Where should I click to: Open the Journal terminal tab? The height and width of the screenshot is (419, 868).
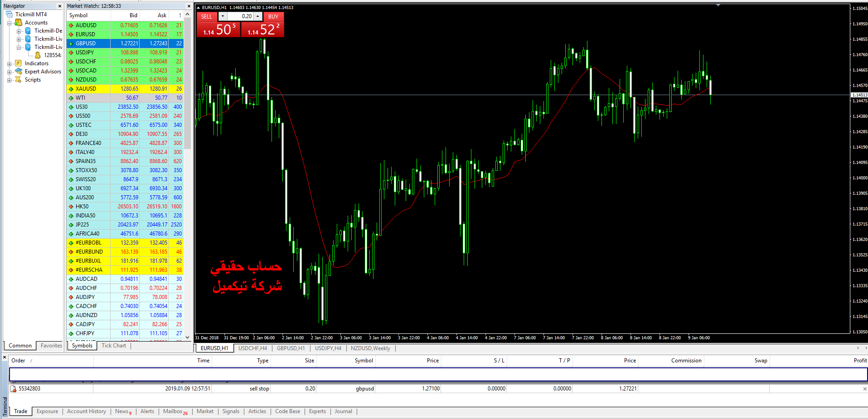click(x=344, y=411)
